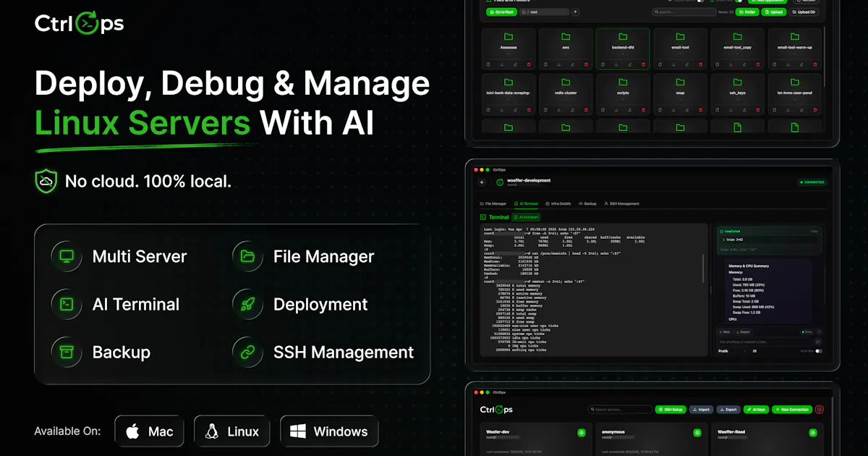
Task: Switch to the Backup tab
Action: [587, 204]
